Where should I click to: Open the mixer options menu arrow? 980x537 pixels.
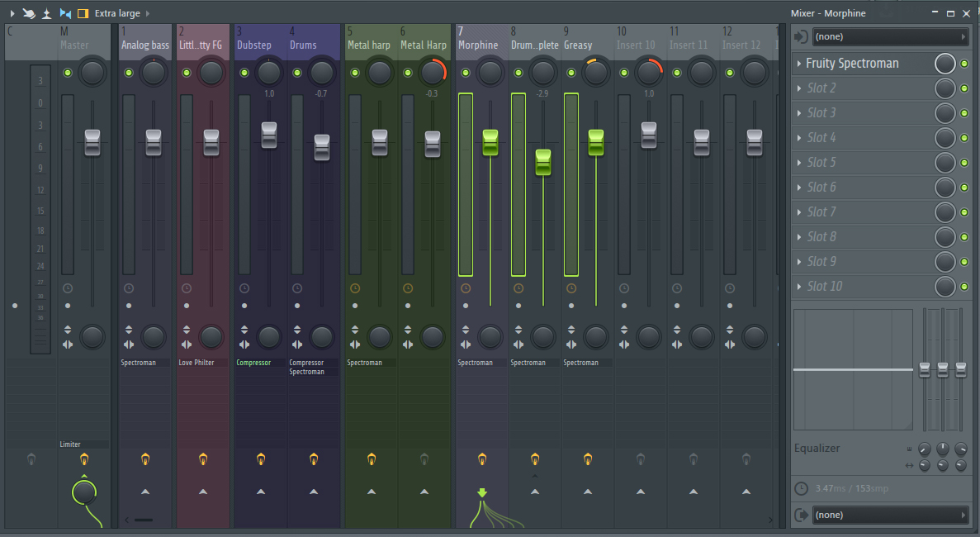pyautogui.click(x=12, y=13)
